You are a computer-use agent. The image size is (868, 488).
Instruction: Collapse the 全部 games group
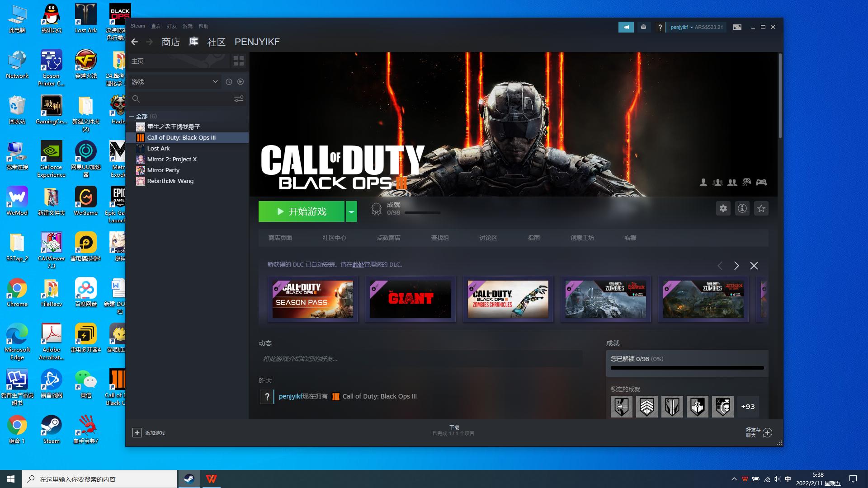tap(132, 116)
